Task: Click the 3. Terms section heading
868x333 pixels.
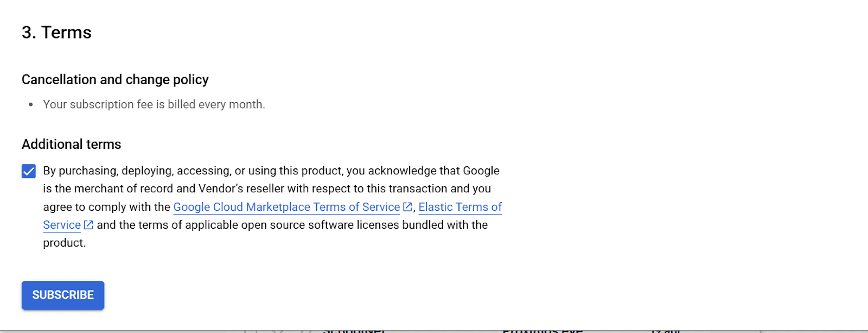Action: click(x=56, y=33)
